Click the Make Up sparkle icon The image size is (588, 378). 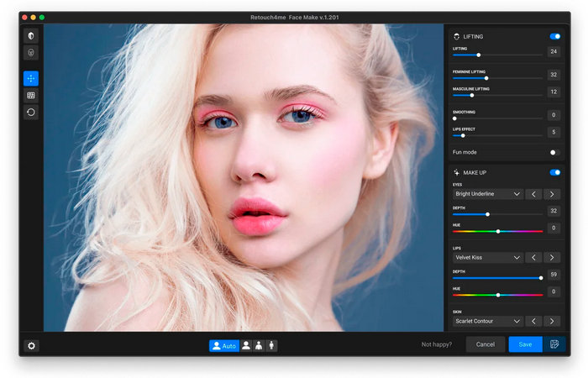click(456, 172)
